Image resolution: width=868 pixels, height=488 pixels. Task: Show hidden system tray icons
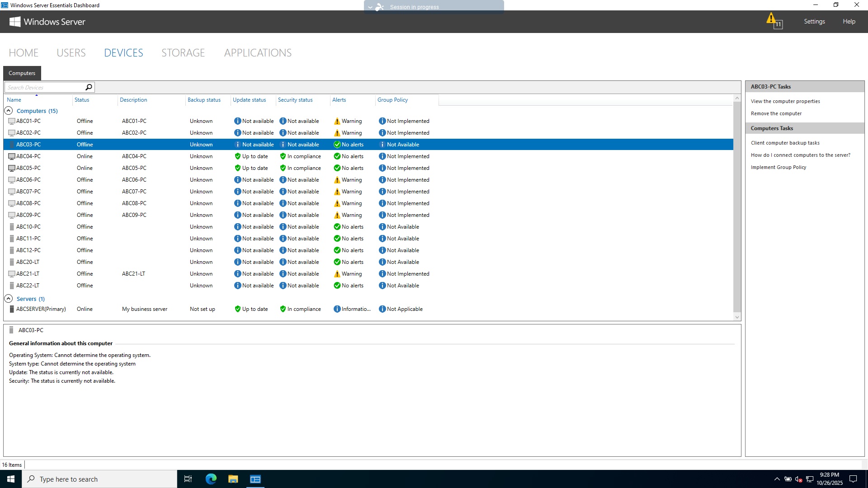click(x=777, y=479)
